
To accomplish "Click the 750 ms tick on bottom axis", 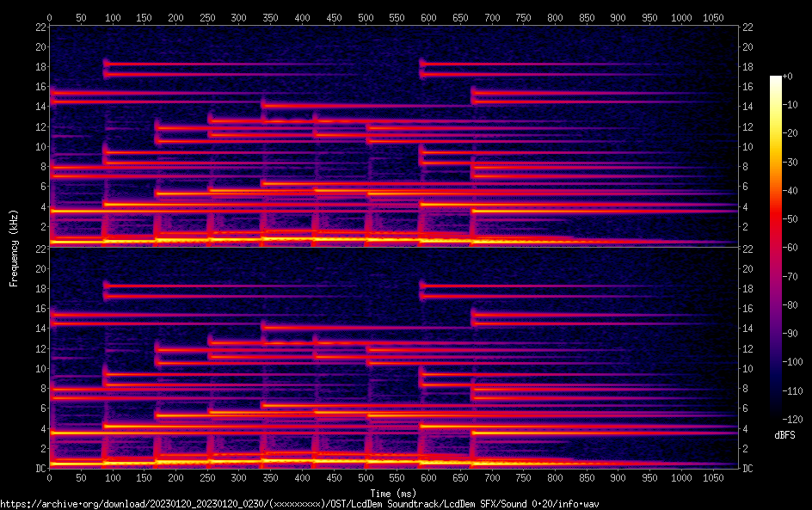I will pyautogui.click(x=523, y=477).
